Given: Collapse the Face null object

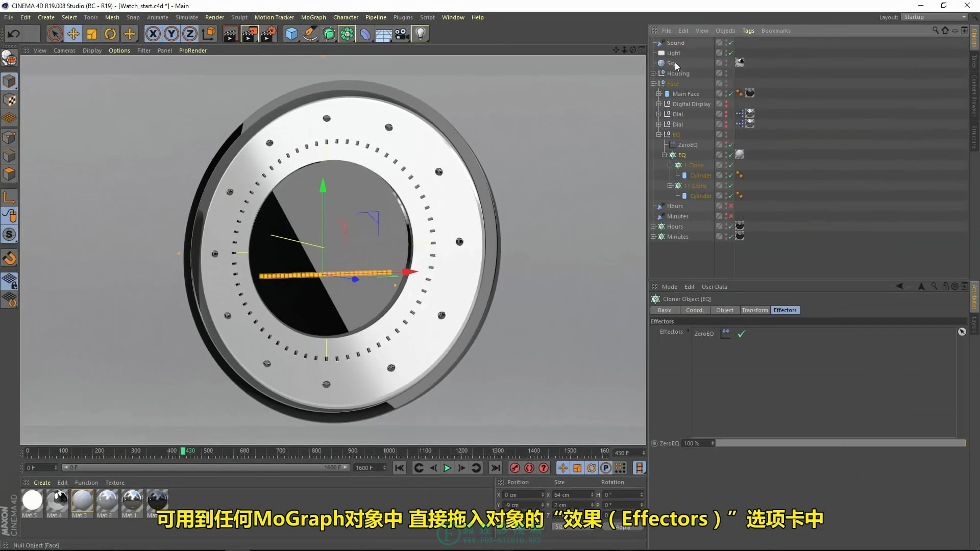Looking at the screenshot, I should pyautogui.click(x=653, y=84).
